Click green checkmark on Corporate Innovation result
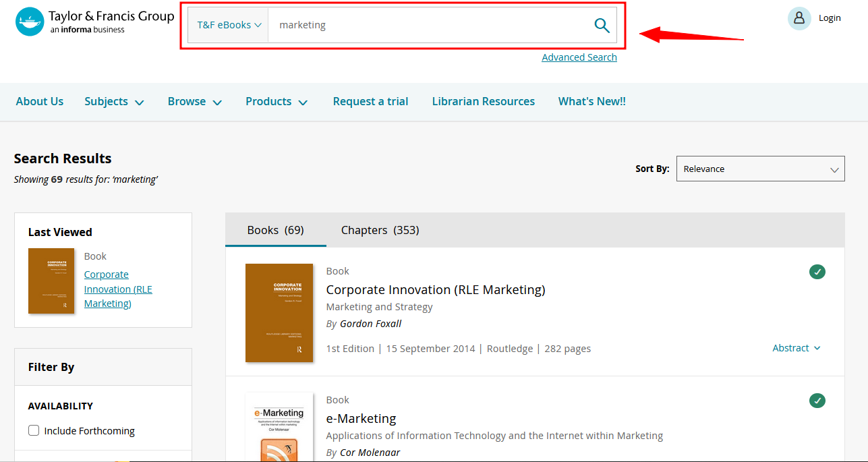Image resolution: width=868 pixels, height=462 pixels. [817, 272]
